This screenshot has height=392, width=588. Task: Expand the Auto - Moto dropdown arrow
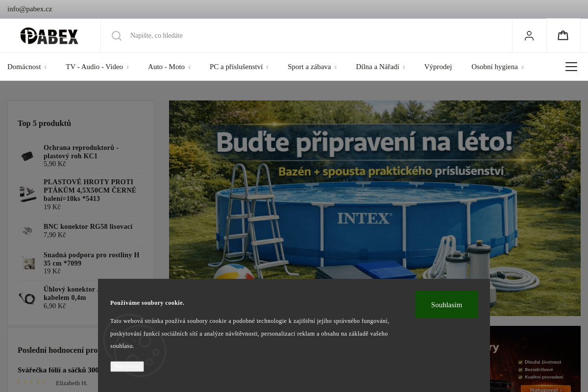pyautogui.click(x=189, y=67)
